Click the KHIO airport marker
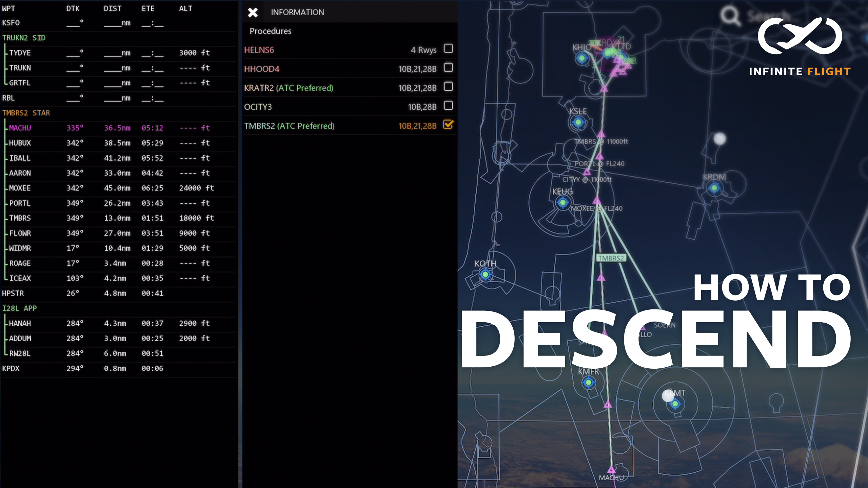868x488 pixels. click(x=582, y=58)
